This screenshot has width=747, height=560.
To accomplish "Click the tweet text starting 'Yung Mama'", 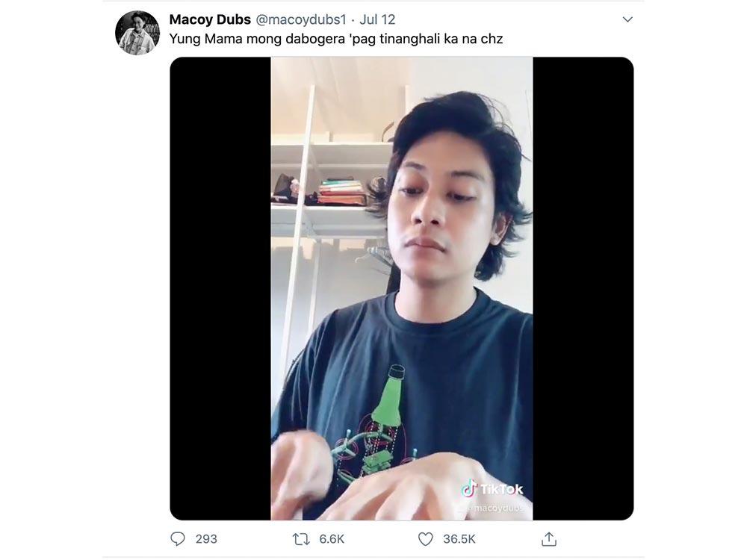I will click(336, 39).
